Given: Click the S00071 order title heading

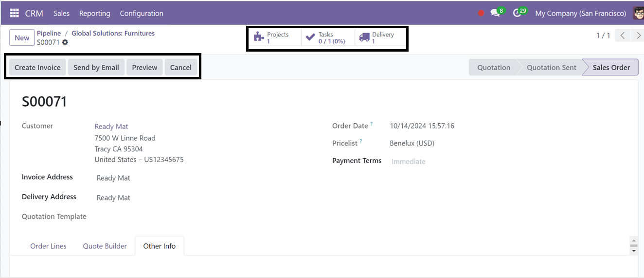Looking at the screenshot, I should (x=44, y=101).
